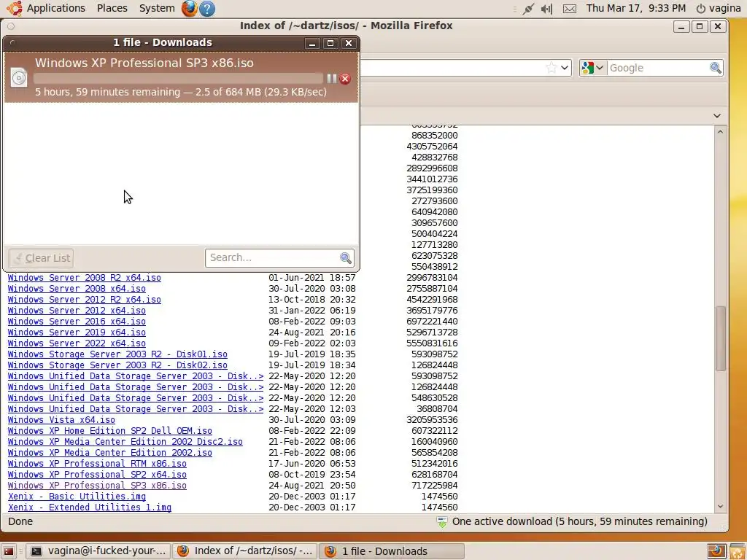Switch to Index of /~dartz/isos taskbar window
Image resolution: width=747 pixels, height=560 pixels.
(x=244, y=551)
